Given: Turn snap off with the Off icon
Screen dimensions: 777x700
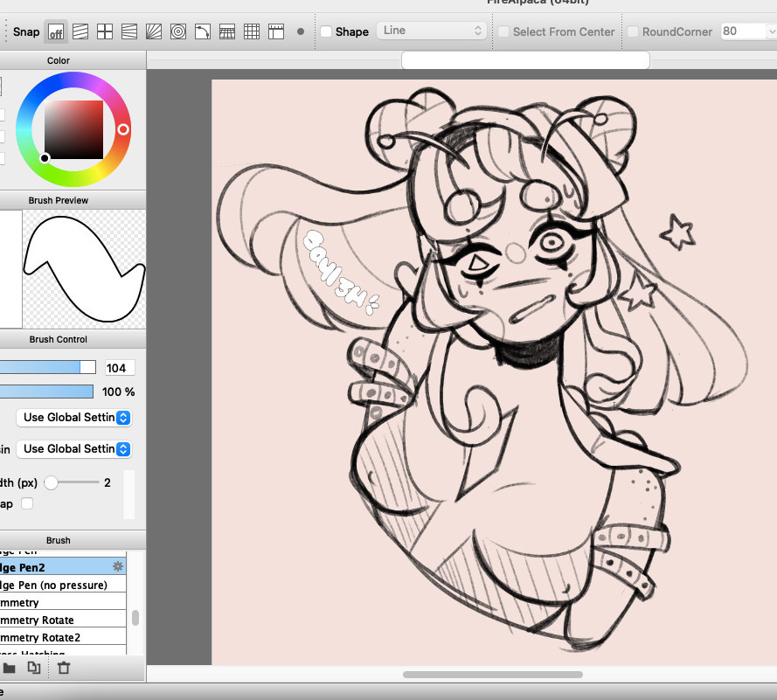Looking at the screenshot, I should (x=56, y=32).
